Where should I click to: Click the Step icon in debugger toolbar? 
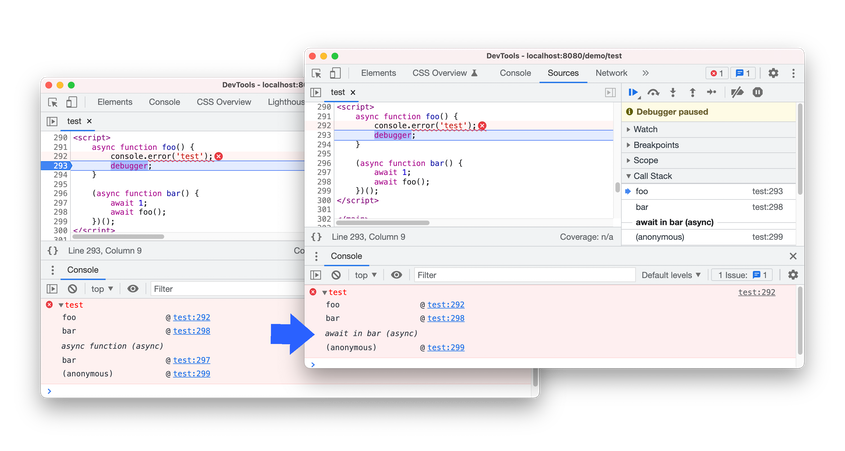click(x=712, y=93)
